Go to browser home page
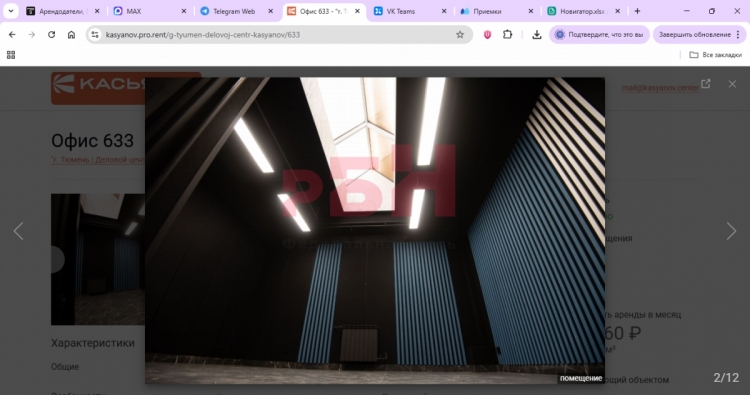 (71, 34)
